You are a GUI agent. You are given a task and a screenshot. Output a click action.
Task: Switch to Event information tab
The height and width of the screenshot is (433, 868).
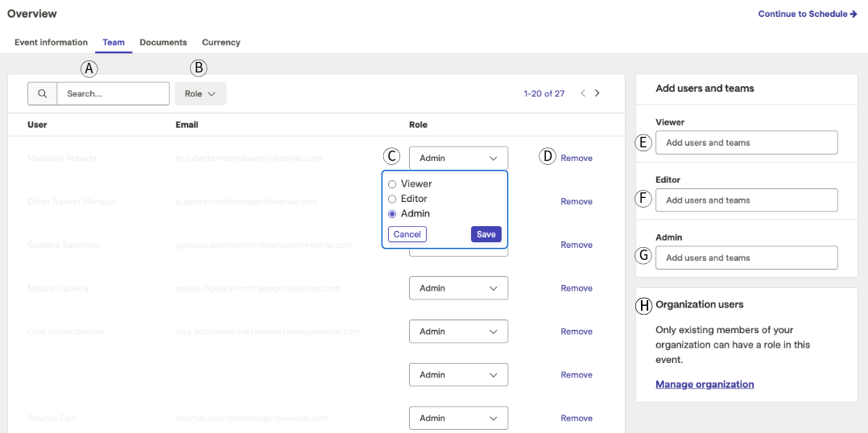pyautogui.click(x=51, y=42)
